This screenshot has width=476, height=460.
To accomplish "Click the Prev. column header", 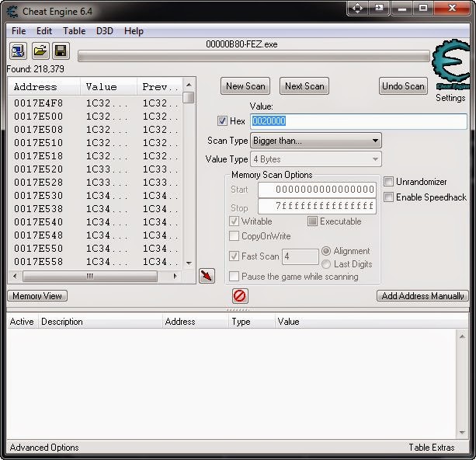I will coord(160,87).
